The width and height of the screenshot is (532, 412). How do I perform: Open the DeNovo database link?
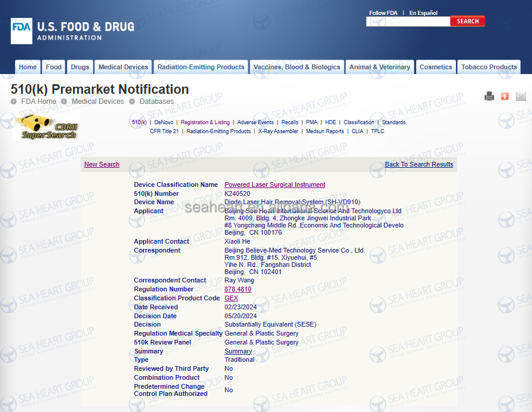(x=164, y=122)
